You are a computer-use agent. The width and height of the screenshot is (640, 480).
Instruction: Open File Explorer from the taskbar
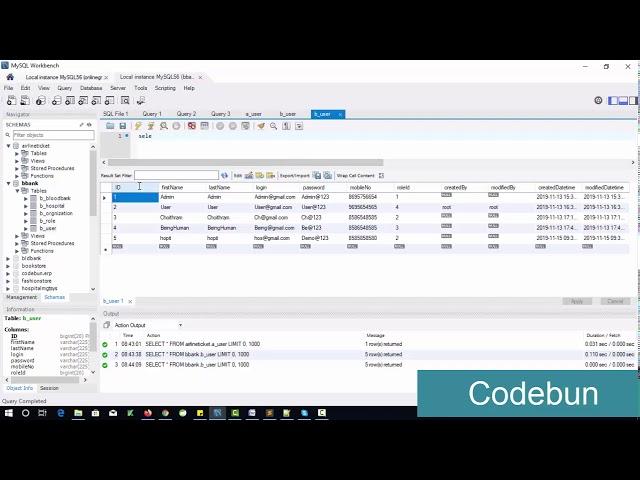(78, 413)
